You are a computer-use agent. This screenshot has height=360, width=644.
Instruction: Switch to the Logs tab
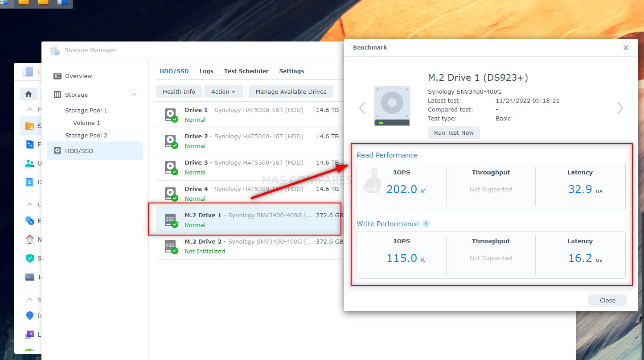[x=206, y=71]
